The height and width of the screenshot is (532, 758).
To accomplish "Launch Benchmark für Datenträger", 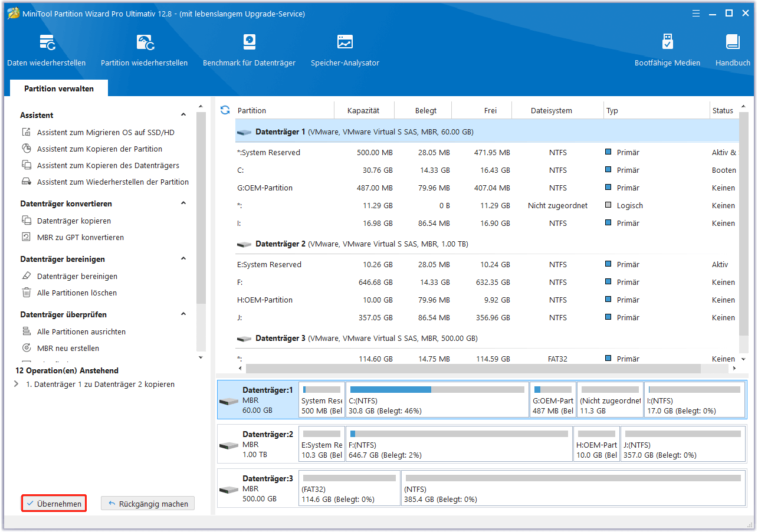I will pyautogui.click(x=249, y=51).
